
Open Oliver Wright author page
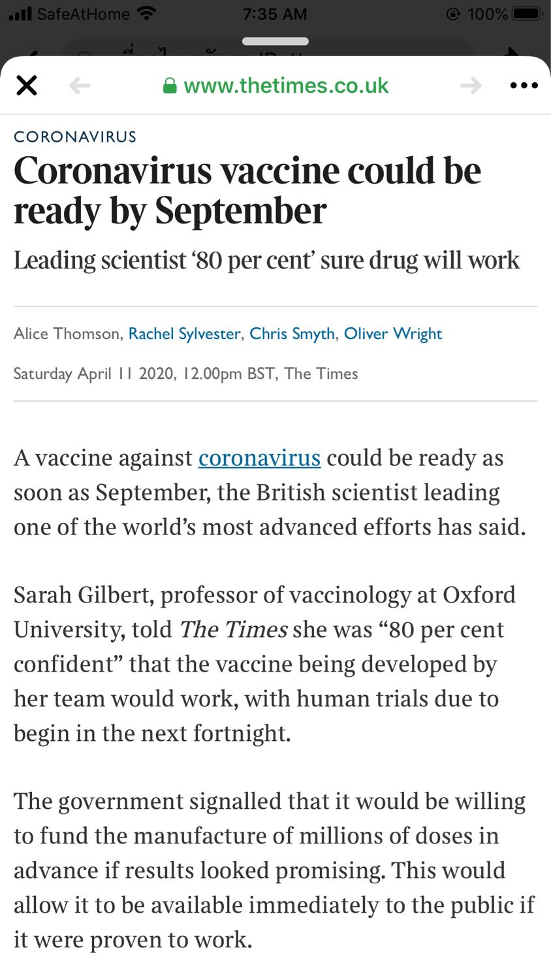[393, 334]
